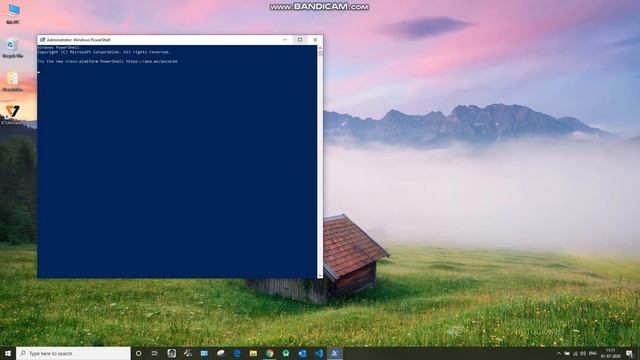Show hidden system tray icons
The width and height of the screenshot is (640, 360).
point(559,353)
